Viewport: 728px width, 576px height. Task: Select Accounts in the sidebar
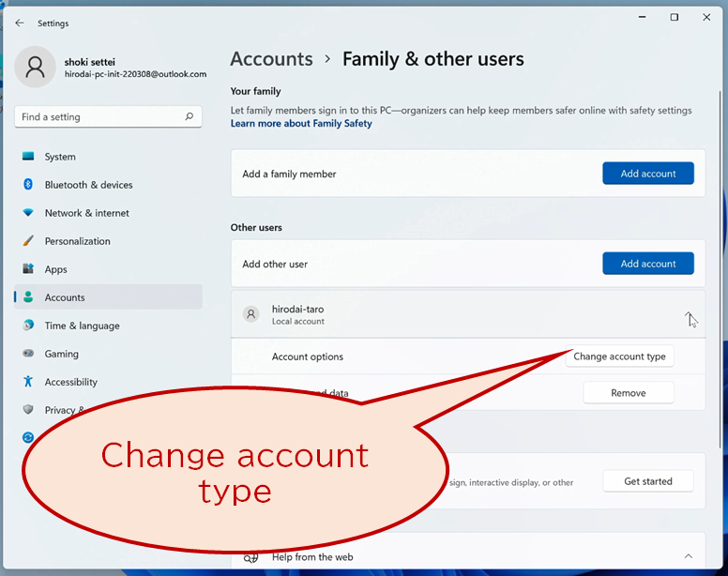(x=108, y=297)
